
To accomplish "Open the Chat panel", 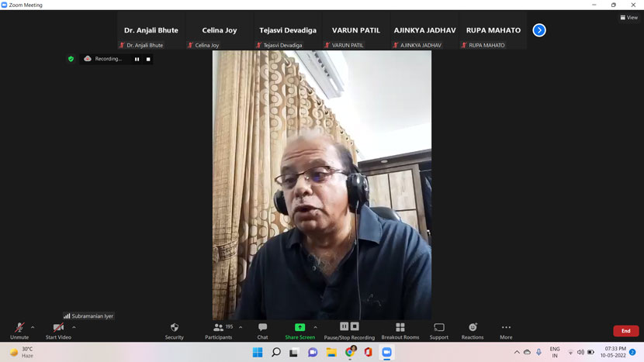I will [262, 330].
